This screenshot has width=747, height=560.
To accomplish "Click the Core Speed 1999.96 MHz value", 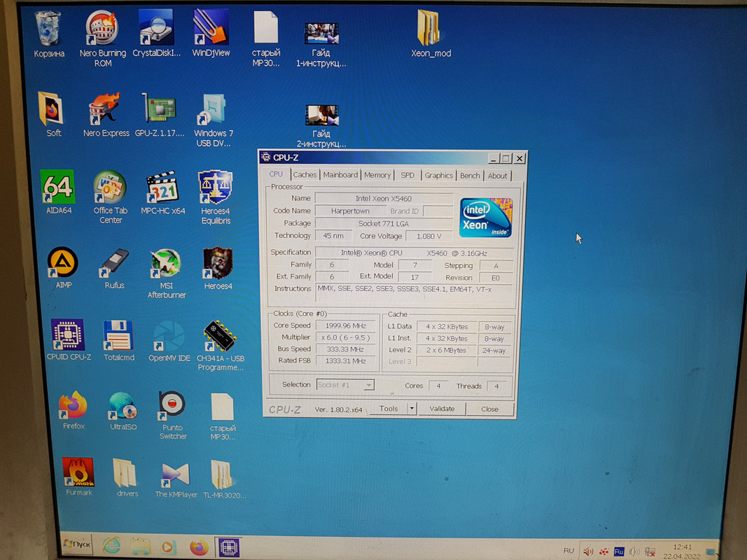I will click(x=345, y=325).
